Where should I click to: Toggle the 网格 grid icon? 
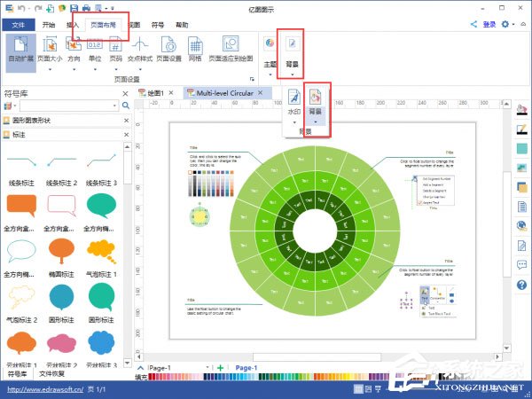click(x=195, y=45)
